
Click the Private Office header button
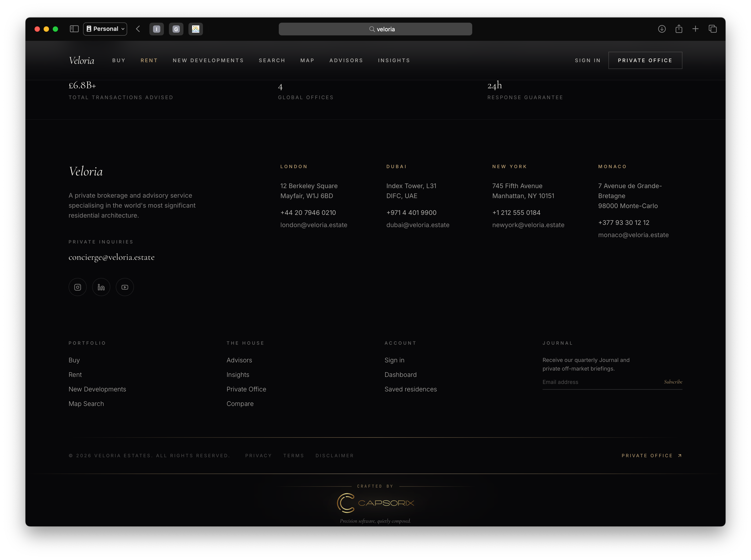coord(645,60)
